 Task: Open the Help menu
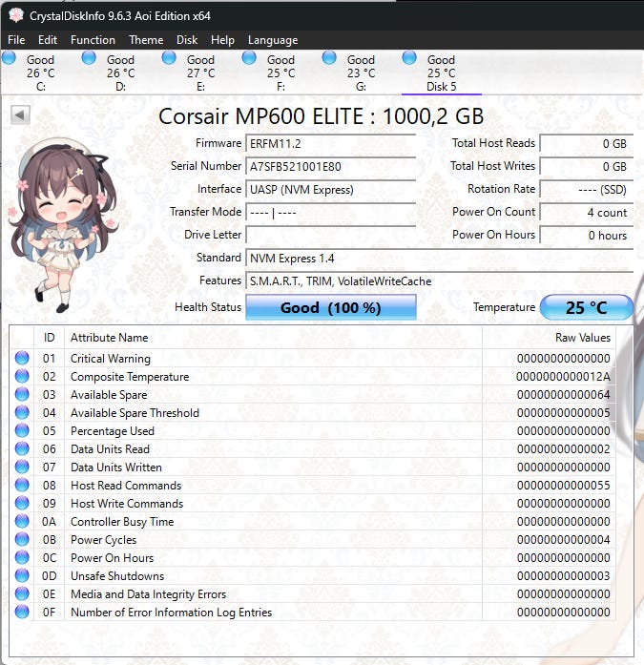coord(222,40)
